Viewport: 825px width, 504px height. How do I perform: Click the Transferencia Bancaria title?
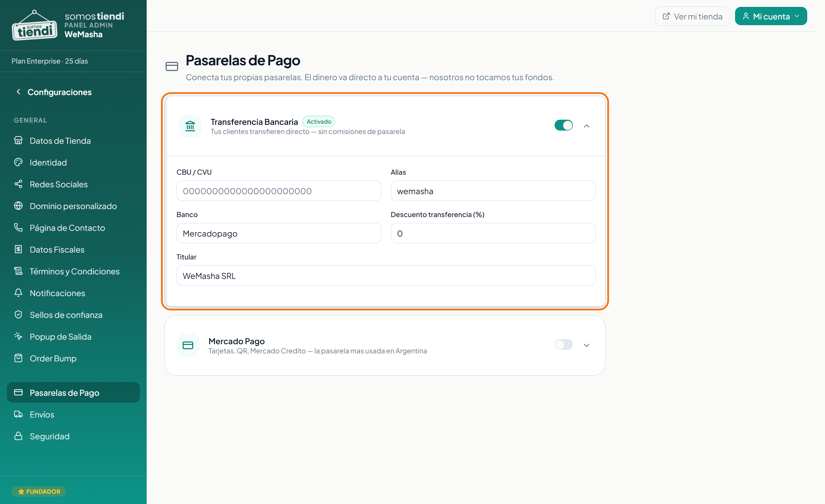point(254,122)
